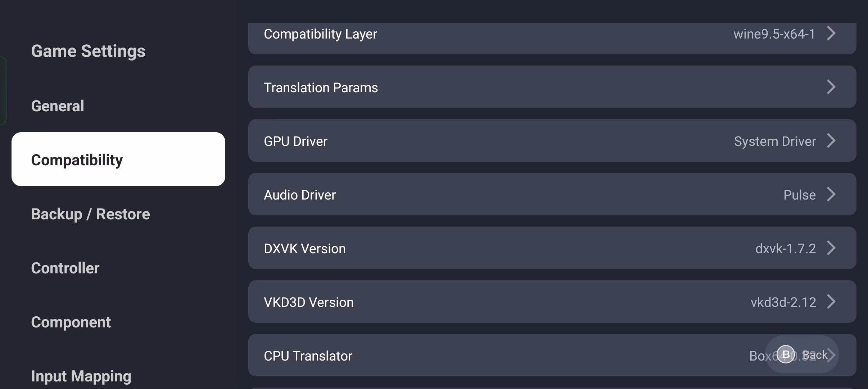
Task: Click the DXVK Version chevron arrow
Action: point(831,248)
